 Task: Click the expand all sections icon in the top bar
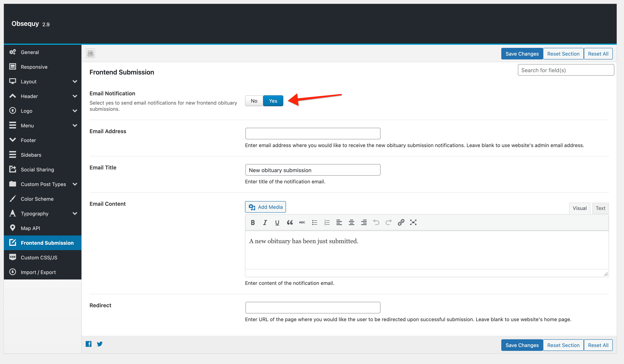coord(90,53)
